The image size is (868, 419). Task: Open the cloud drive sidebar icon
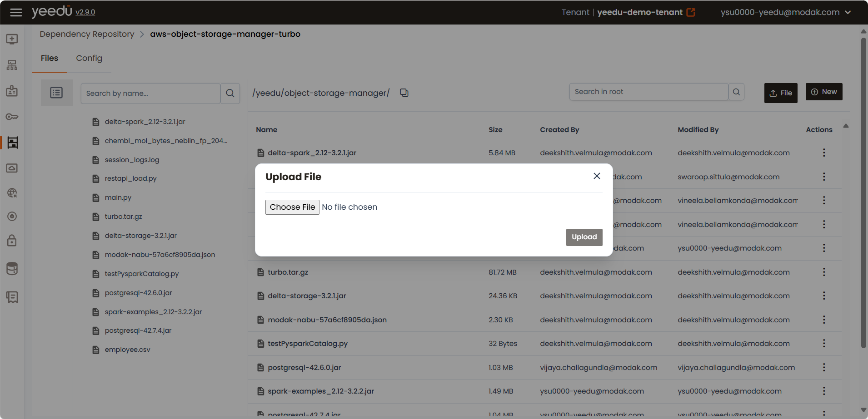(12, 168)
